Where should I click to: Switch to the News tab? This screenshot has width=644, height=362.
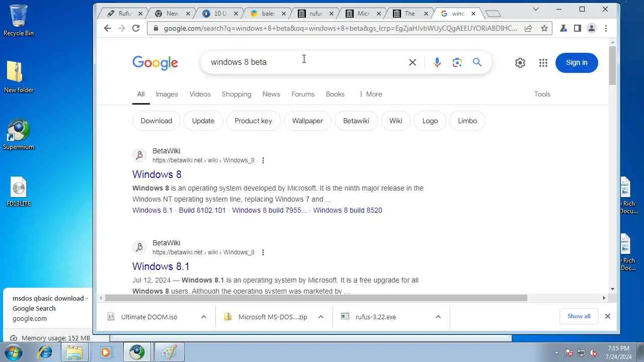point(271,94)
